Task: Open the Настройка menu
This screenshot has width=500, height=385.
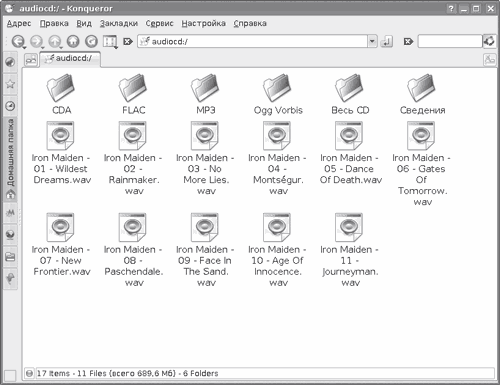Action: (203, 23)
